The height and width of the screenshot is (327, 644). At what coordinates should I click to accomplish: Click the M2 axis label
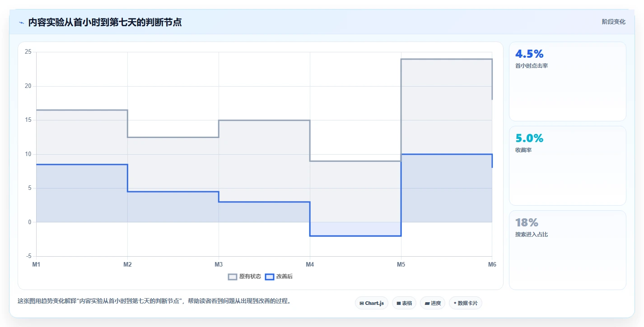tap(127, 265)
